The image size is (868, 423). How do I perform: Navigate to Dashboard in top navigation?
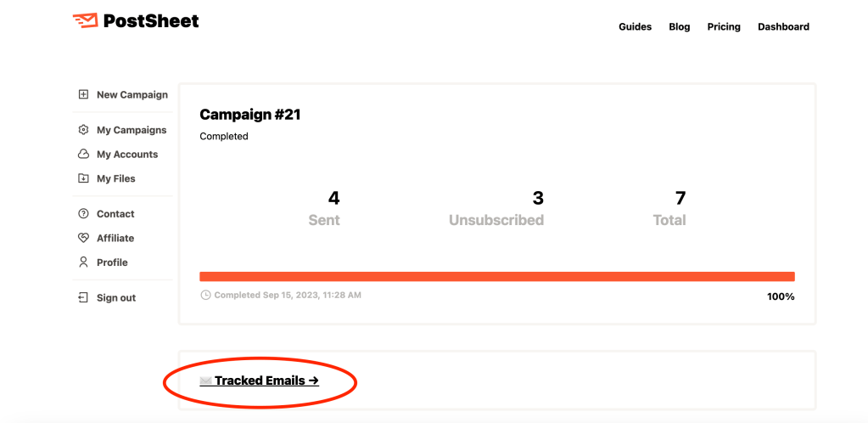[783, 27]
